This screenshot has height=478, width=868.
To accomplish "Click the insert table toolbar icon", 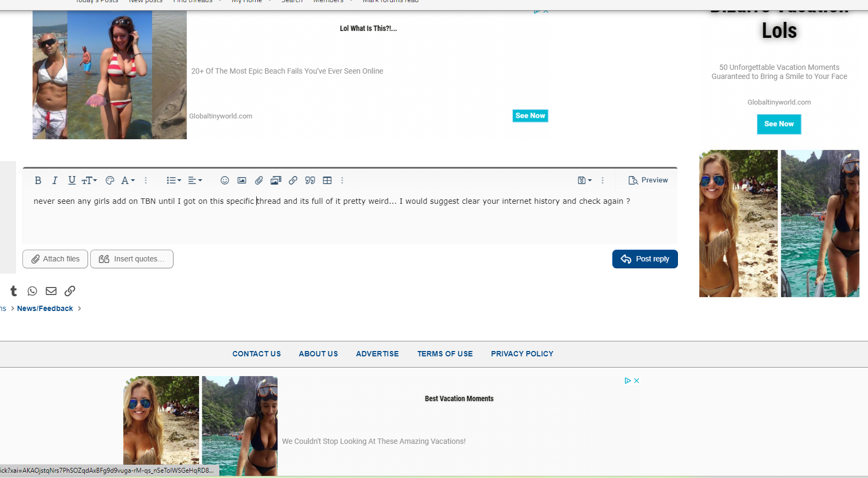I will [x=327, y=180].
